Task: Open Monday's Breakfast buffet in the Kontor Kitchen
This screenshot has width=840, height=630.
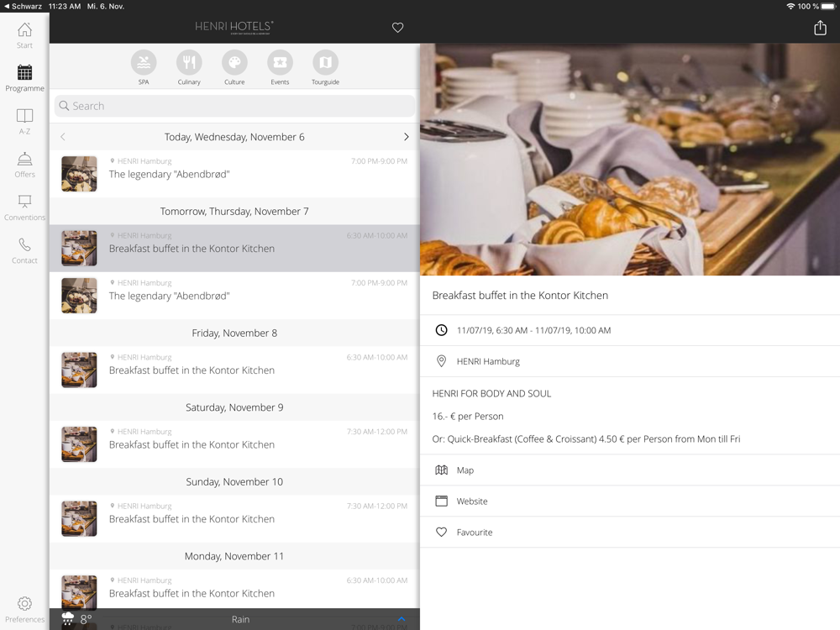Action: [x=234, y=589]
